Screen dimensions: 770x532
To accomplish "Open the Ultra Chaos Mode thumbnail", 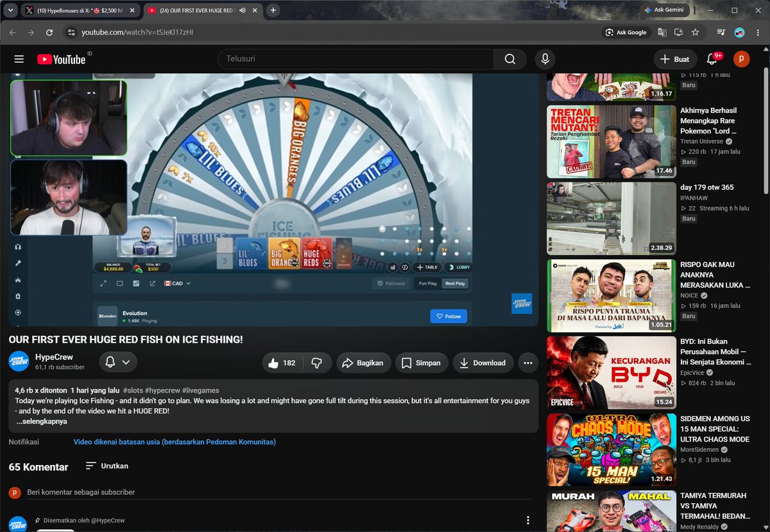I will [x=612, y=450].
